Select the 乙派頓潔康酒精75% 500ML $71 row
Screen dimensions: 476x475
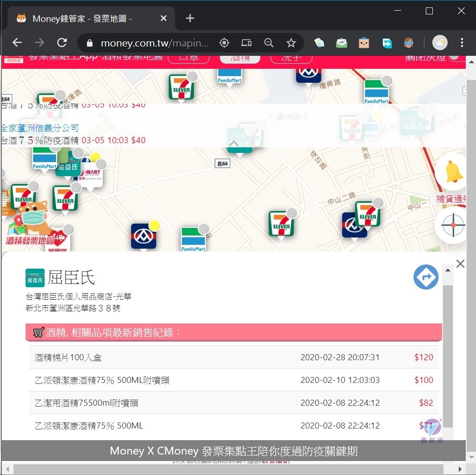coord(234,426)
